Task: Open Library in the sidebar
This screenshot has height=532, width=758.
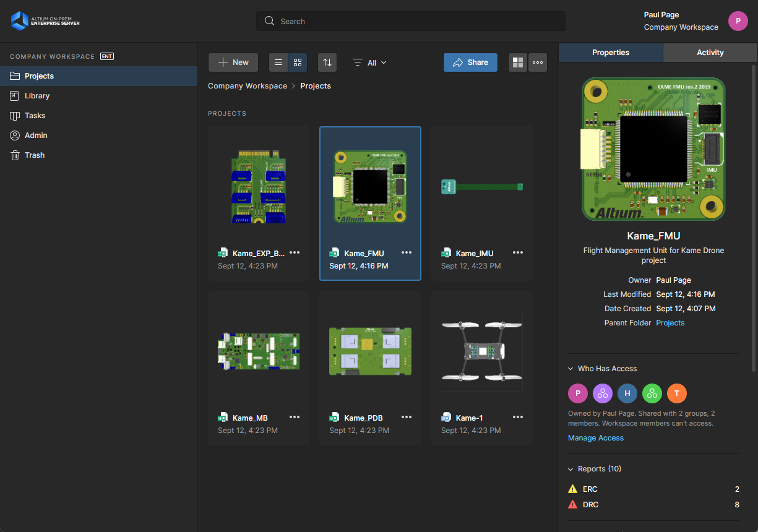Action: (x=37, y=96)
